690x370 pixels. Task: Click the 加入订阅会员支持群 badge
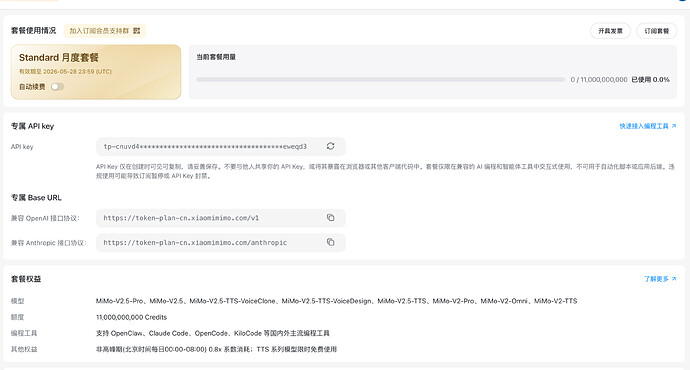pyautogui.click(x=105, y=31)
